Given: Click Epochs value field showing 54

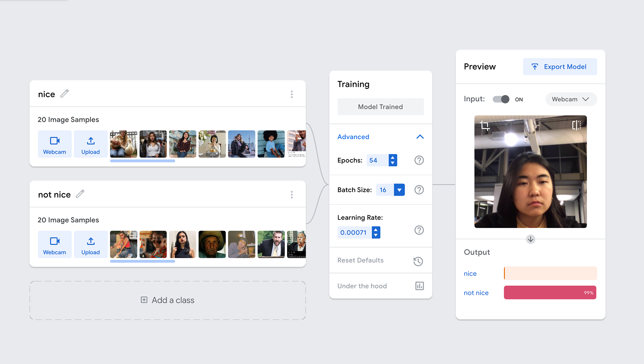Looking at the screenshot, I should [377, 160].
